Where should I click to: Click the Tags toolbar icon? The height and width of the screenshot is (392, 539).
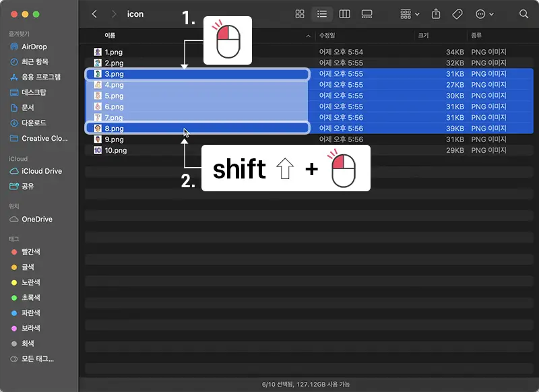pyautogui.click(x=457, y=13)
